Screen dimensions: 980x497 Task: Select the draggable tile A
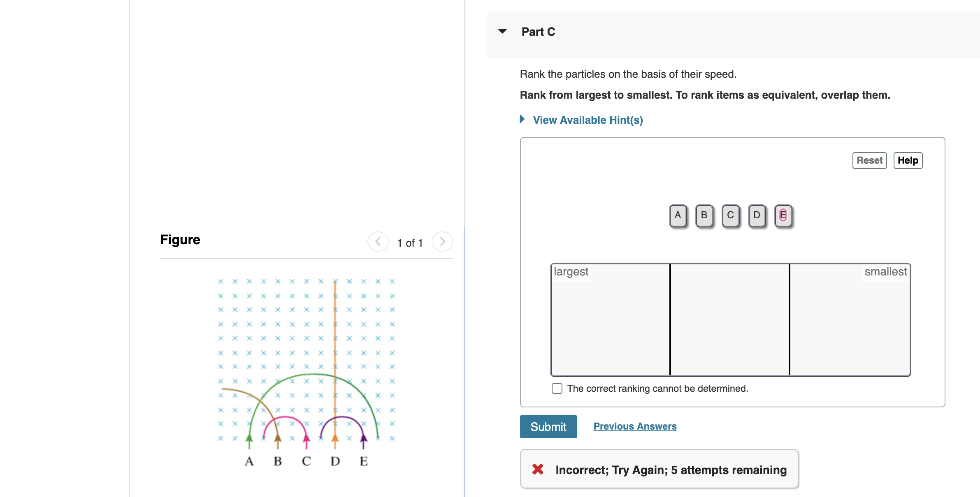pos(677,215)
